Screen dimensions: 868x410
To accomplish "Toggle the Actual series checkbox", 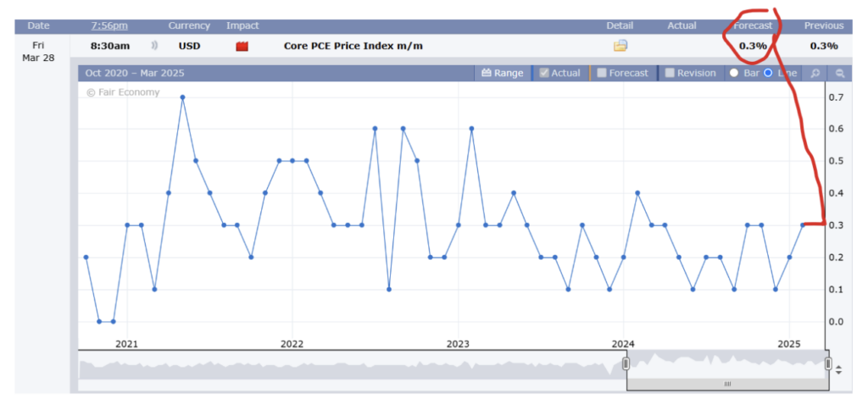I will point(544,73).
